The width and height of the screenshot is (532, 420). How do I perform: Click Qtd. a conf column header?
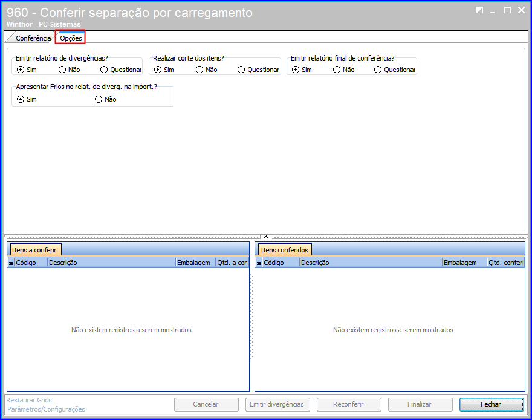pyautogui.click(x=232, y=263)
